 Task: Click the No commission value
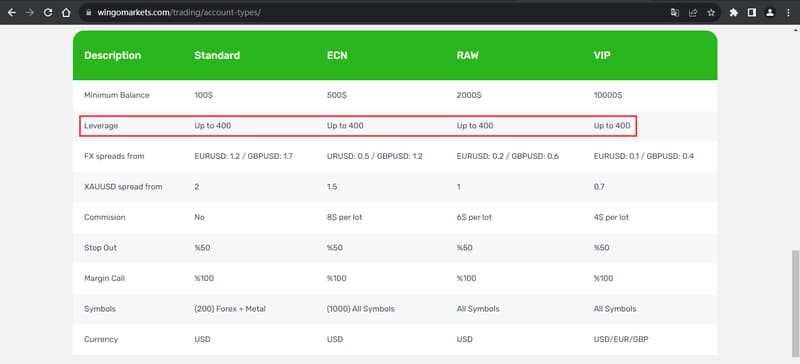(199, 217)
